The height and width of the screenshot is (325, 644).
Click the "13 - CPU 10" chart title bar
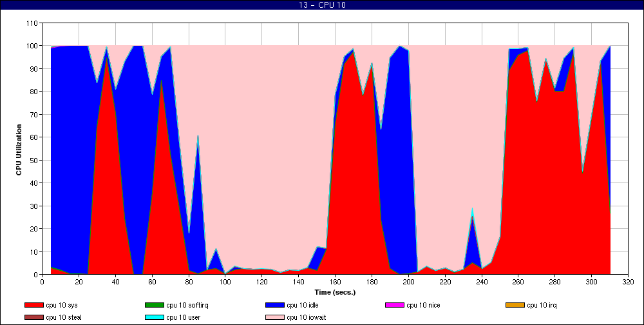[x=322, y=6]
